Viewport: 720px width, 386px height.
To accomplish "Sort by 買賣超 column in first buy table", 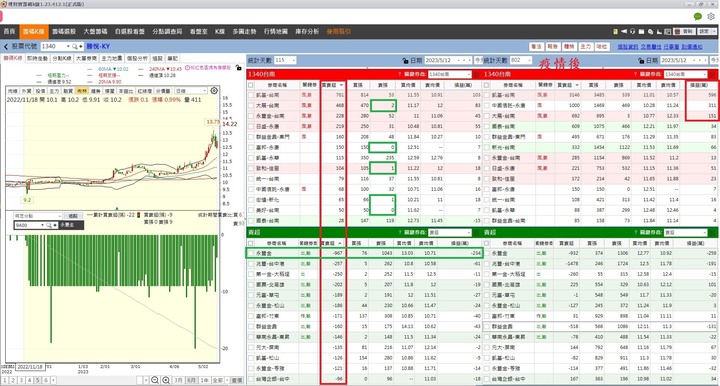I will tap(332, 85).
